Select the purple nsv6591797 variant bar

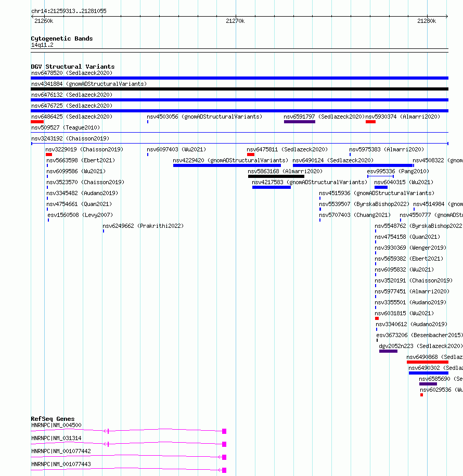pos(300,122)
